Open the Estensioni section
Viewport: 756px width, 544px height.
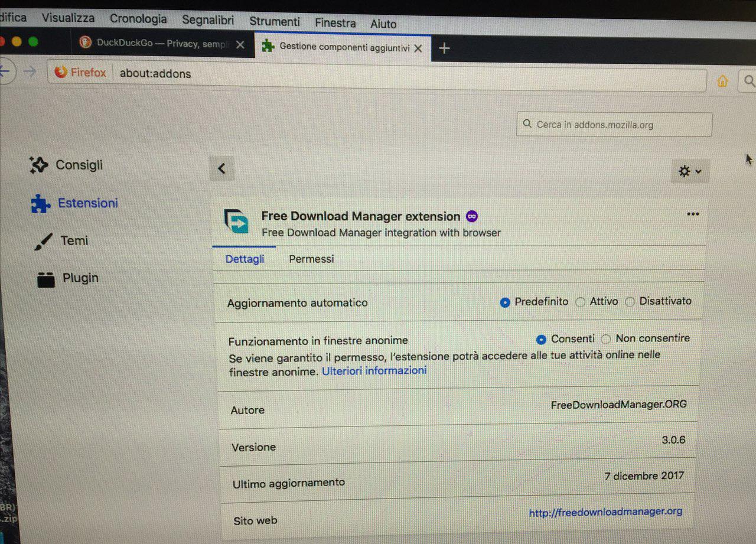point(74,203)
